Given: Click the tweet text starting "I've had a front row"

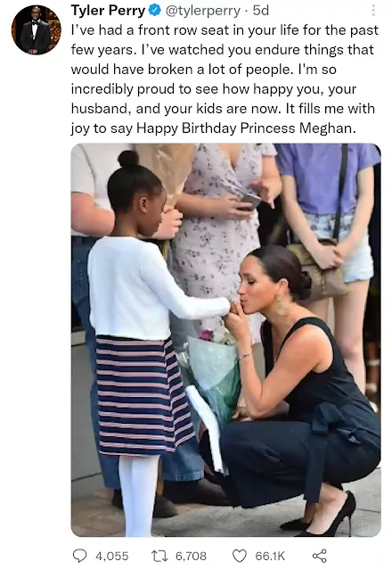Looking at the screenshot, I should coord(225,78).
